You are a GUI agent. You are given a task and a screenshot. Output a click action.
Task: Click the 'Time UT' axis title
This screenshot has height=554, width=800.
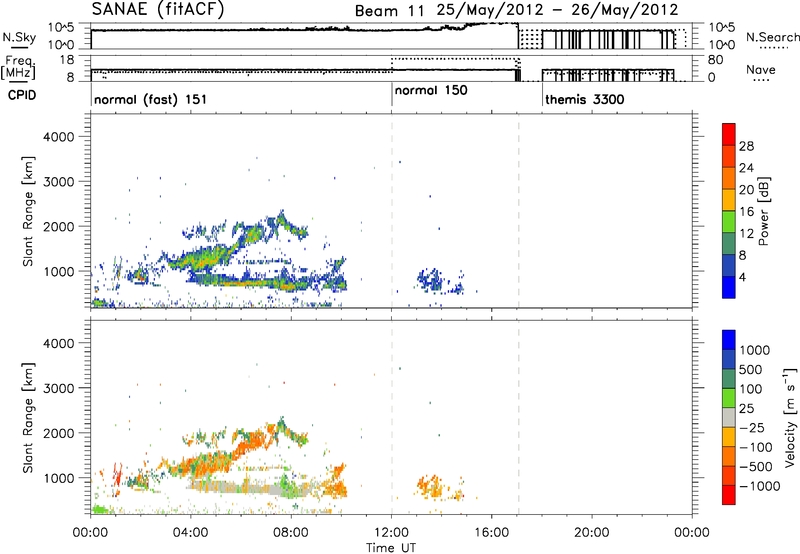coord(391,548)
